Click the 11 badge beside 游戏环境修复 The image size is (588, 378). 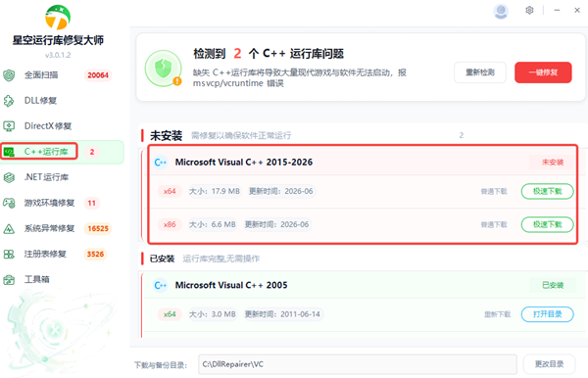[91, 203]
